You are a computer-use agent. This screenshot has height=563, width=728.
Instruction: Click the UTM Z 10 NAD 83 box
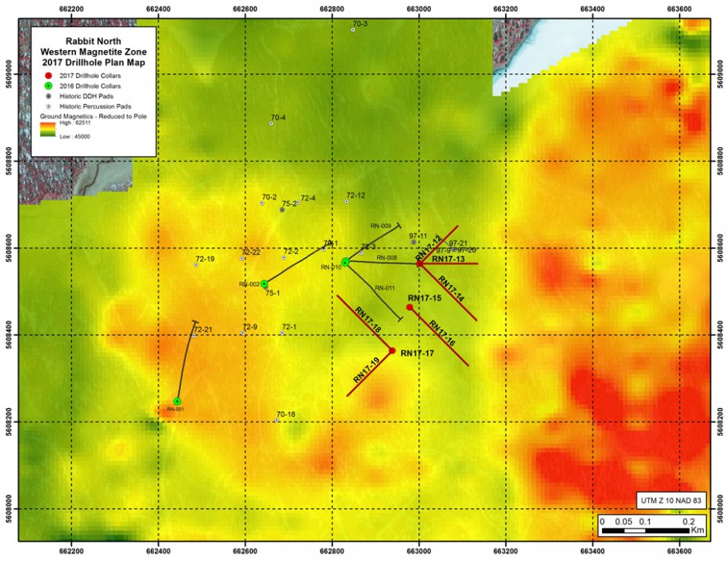pyautogui.click(x=671, y=500)
